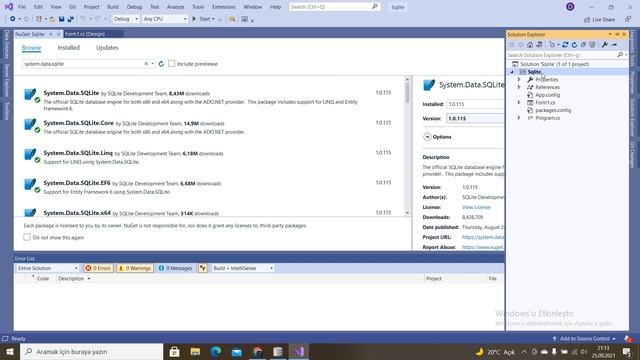Toggle Include prerelease checkbox
Image resolution: width=640 pixels, height=360 pixels.
click(x=172, y=64)
